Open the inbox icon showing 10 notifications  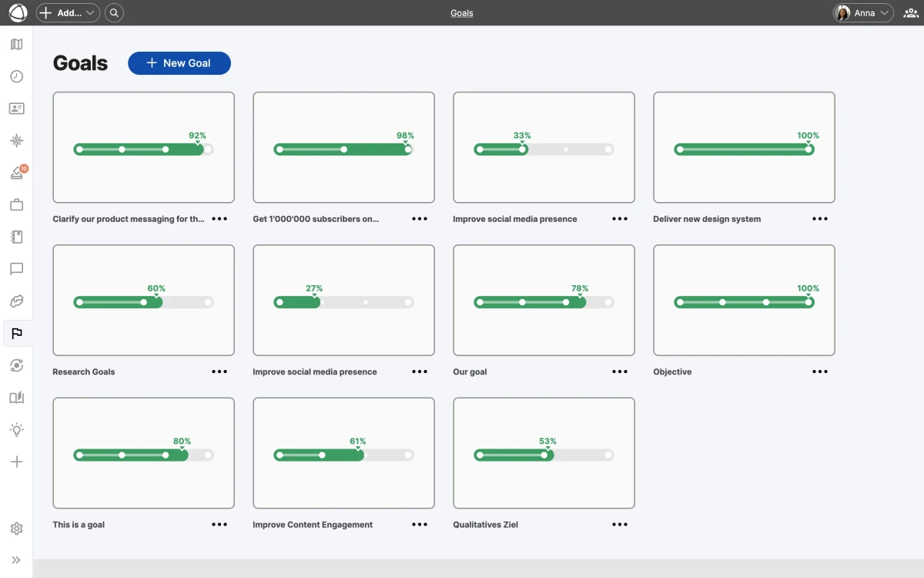[x=16, y=172]
